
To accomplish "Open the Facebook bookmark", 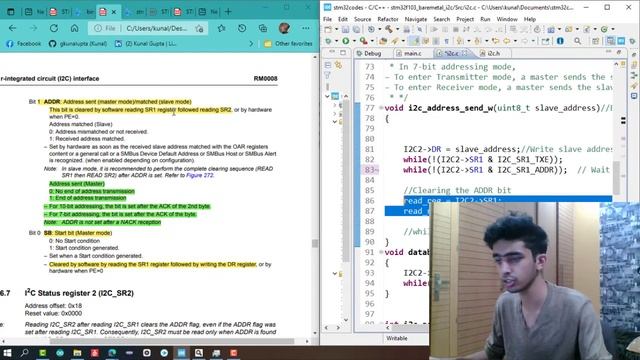I will 24,43.
